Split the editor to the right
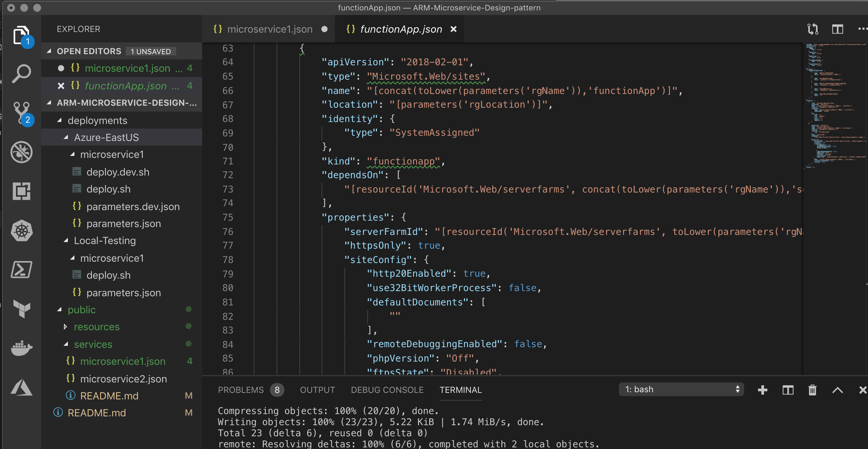 point(837,29)
